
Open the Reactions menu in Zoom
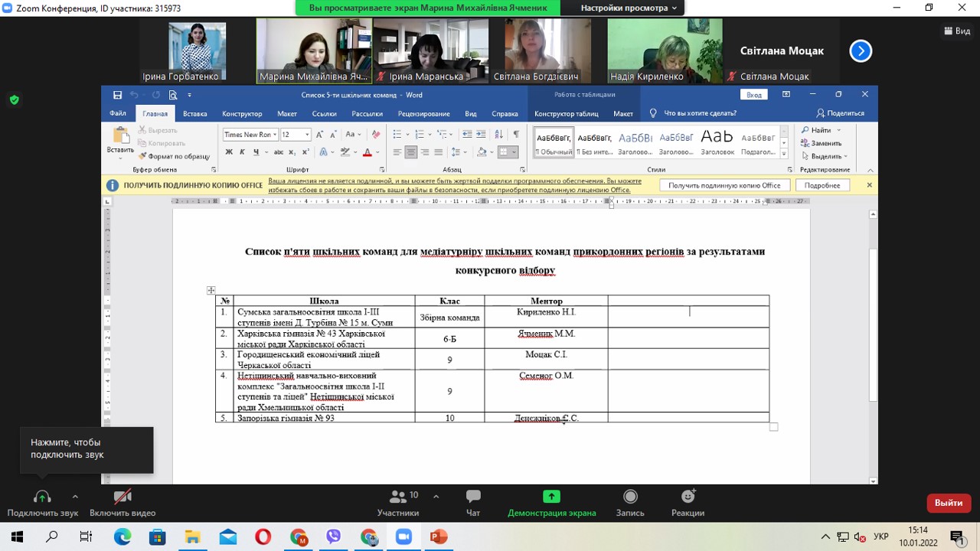688,503
